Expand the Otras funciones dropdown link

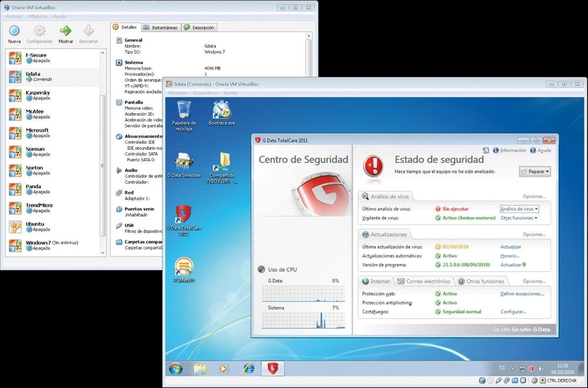519,218
